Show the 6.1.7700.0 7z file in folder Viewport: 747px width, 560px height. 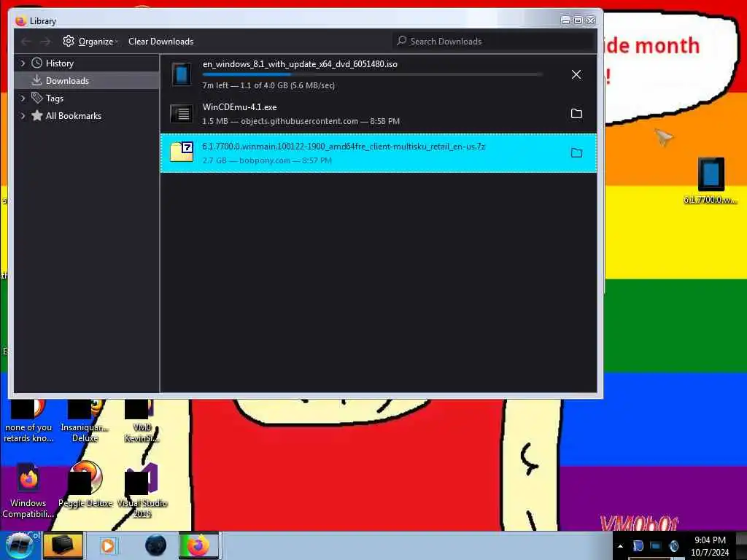point(576,153)
